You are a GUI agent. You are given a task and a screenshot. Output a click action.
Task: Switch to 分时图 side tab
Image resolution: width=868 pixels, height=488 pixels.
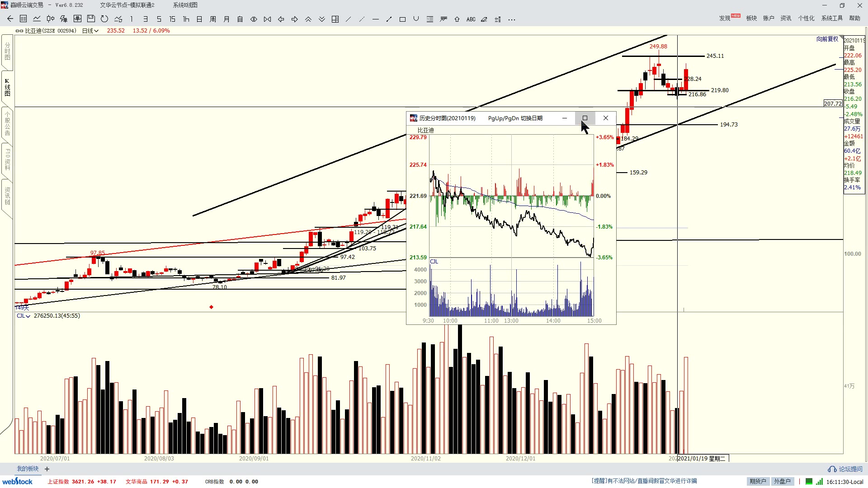pyautogui.click(x=7, y=52)
